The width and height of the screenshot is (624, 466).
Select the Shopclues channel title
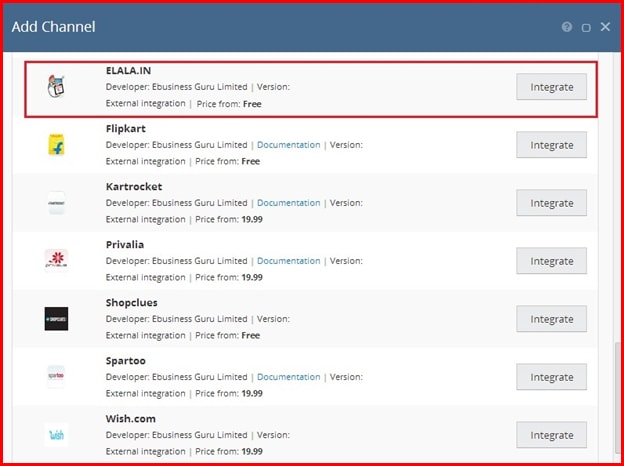[131, 303]
